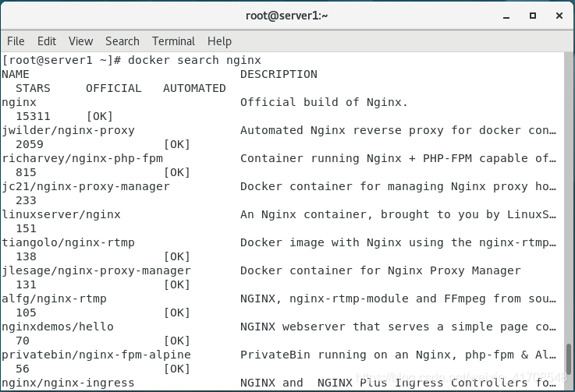Maximize the root@server1 terminal window
Viewport: 575px width, 392px height.
pos(533,16)
